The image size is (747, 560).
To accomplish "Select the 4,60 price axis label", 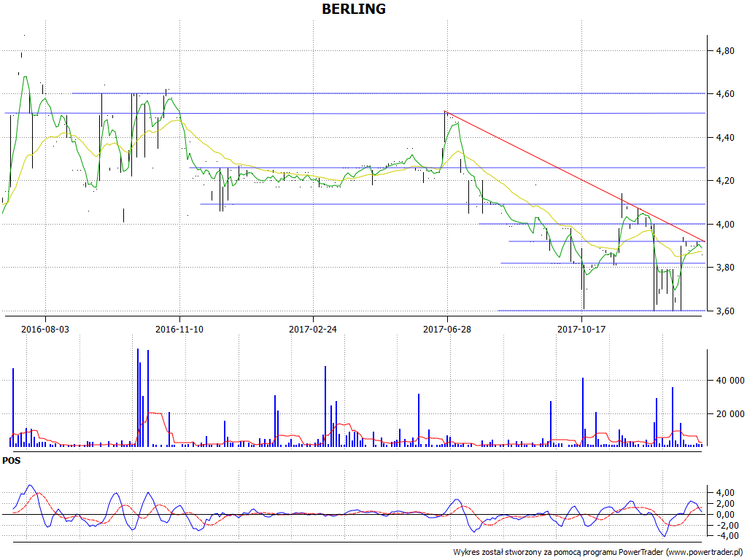I will pos(725,94).
